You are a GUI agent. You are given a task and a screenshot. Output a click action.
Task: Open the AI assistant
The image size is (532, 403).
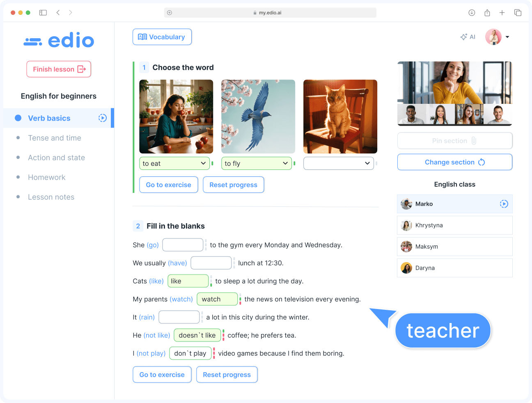[x=468, y=37]
